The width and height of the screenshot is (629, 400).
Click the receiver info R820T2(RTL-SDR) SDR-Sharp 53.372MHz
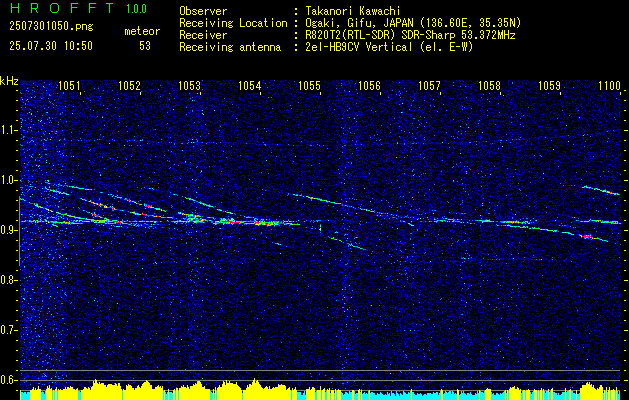coord(410,35)
